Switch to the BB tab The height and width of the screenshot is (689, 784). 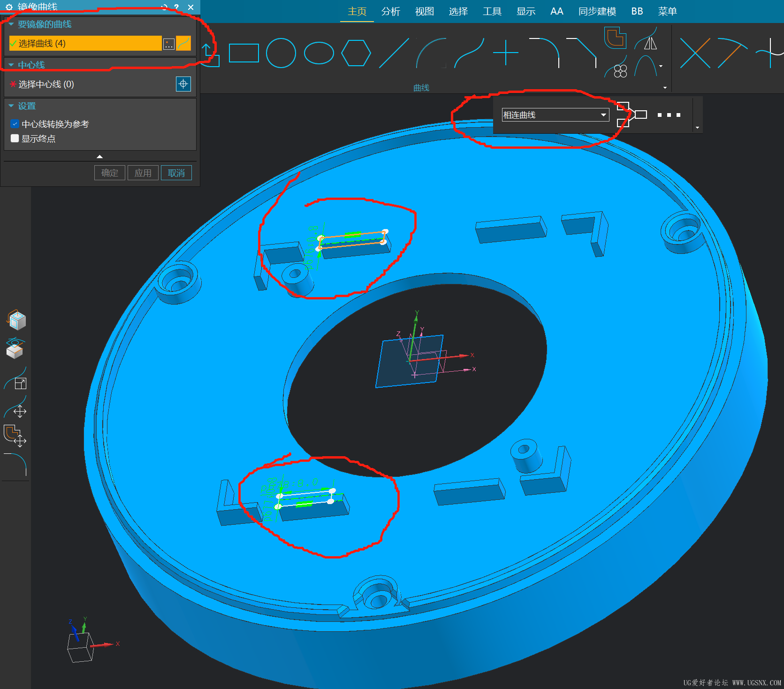637,11
